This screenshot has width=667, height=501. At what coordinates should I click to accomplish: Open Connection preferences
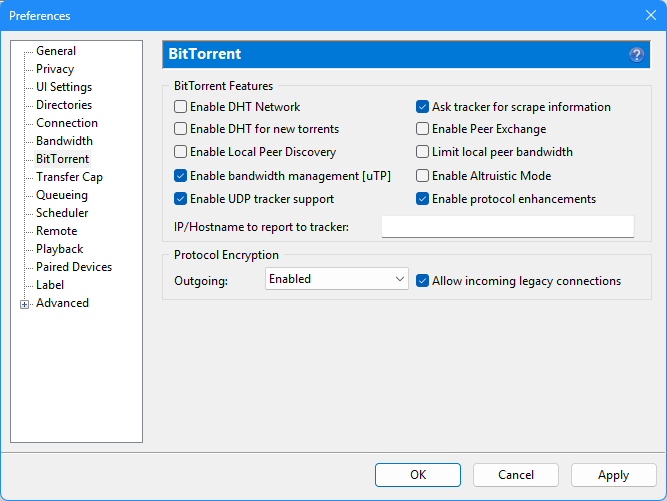pyautogui.click(x=67, y=123)
